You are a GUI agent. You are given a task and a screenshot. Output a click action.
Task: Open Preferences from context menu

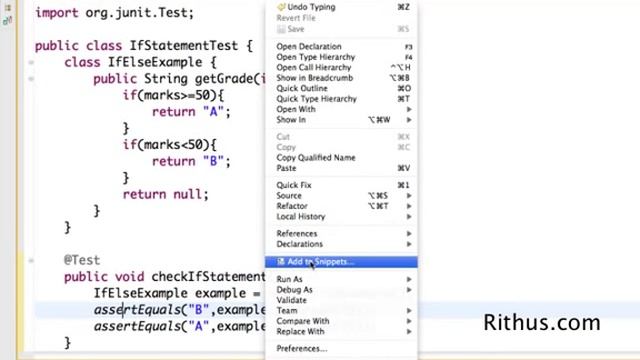tap(341, 349)
